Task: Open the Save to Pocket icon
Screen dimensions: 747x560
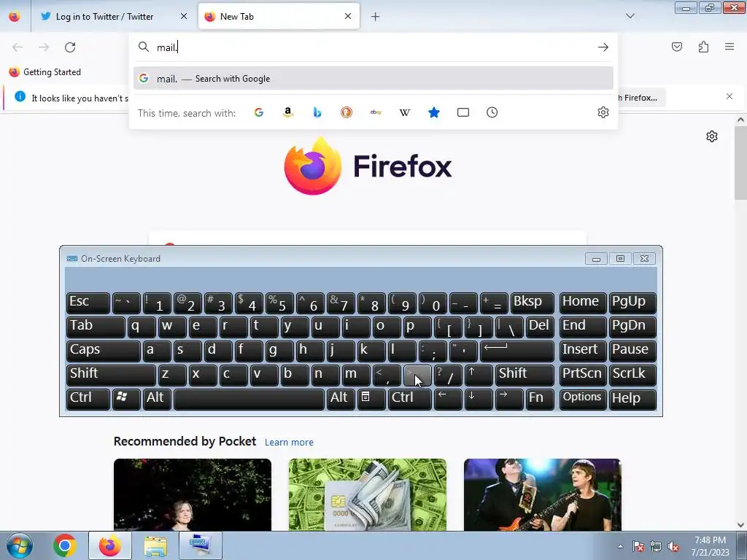Action: click(x=677, y=47)
